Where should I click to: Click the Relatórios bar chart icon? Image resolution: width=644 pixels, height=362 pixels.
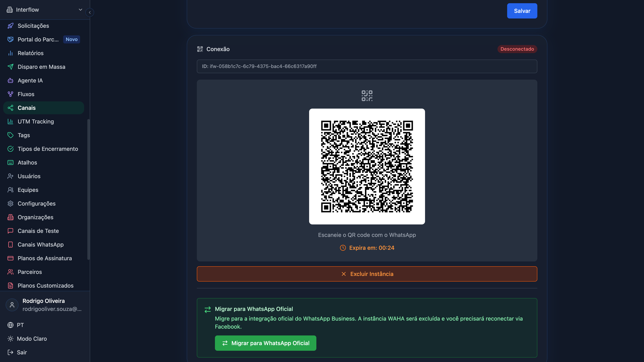coord(10,53)
